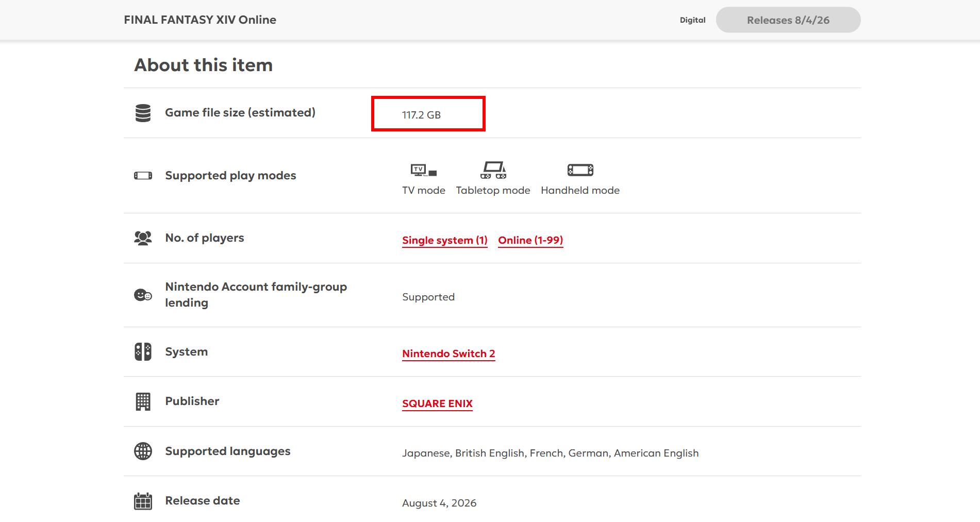Click the Handheld mode caption text

(580, 190)
